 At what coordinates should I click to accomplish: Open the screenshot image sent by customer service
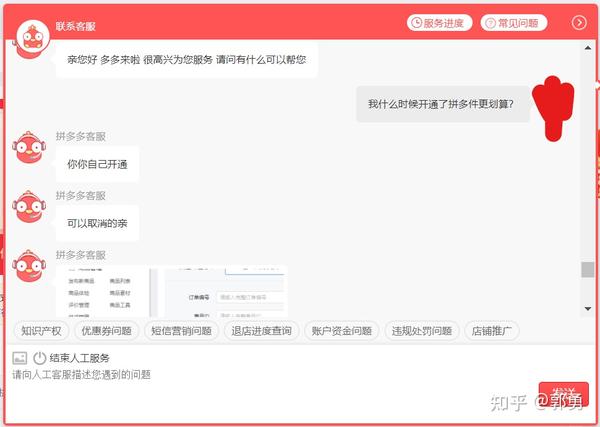172,291
